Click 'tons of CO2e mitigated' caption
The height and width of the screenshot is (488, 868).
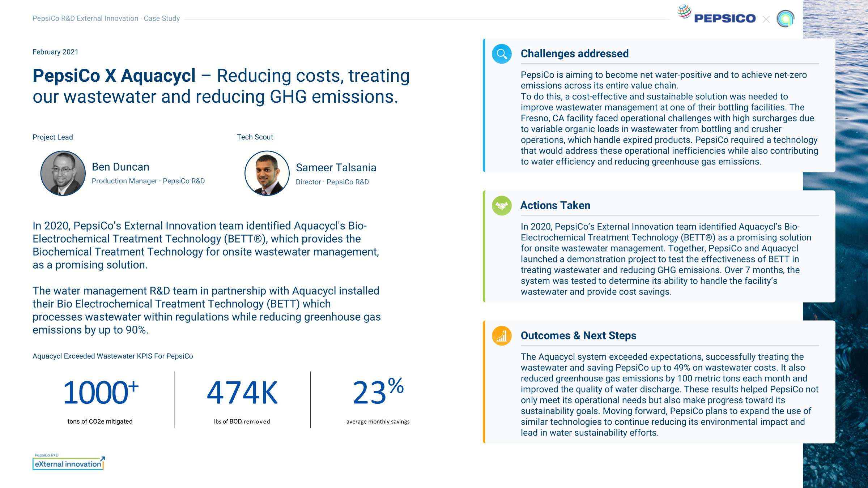point(100,421)
